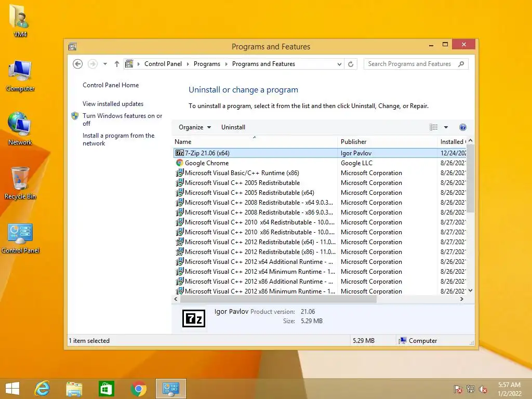Change view using the view icon
Screen dimensions: 532x399
click(433, 127)
